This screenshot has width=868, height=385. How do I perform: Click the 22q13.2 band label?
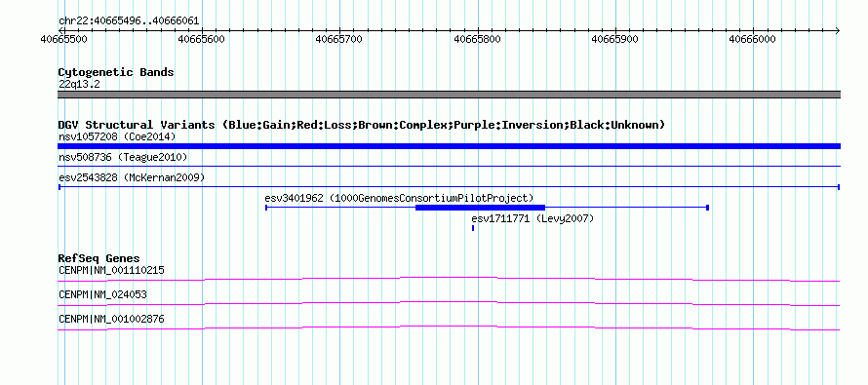pyautogui.click(x=79, y=84)
